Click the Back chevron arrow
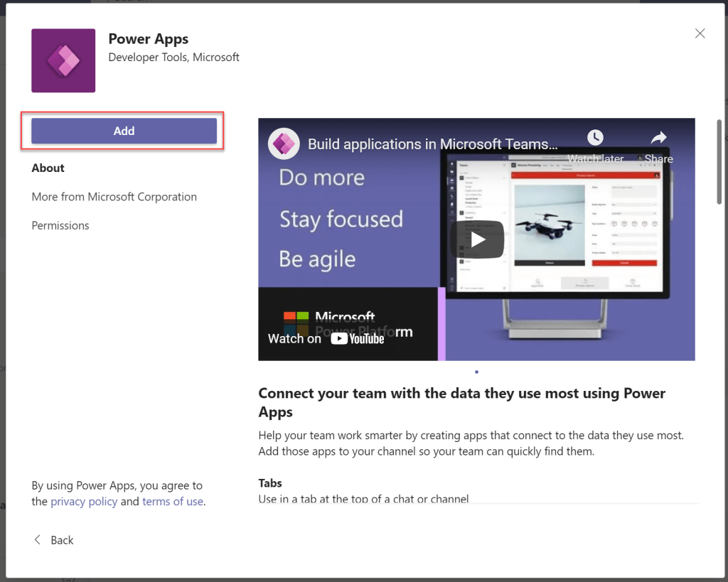 coord(38,540)
